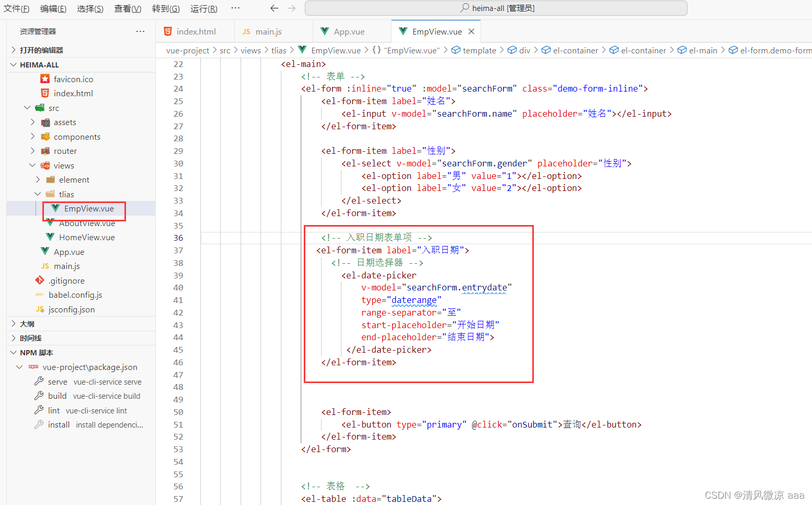
Task: Open the 运行(R) menu
Action: (204, 8)
